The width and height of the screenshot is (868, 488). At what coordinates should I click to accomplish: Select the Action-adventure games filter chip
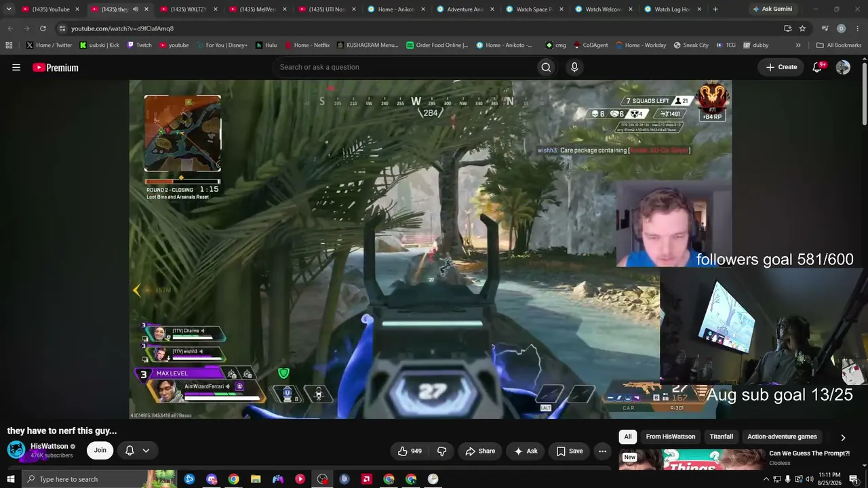[782, 437]
